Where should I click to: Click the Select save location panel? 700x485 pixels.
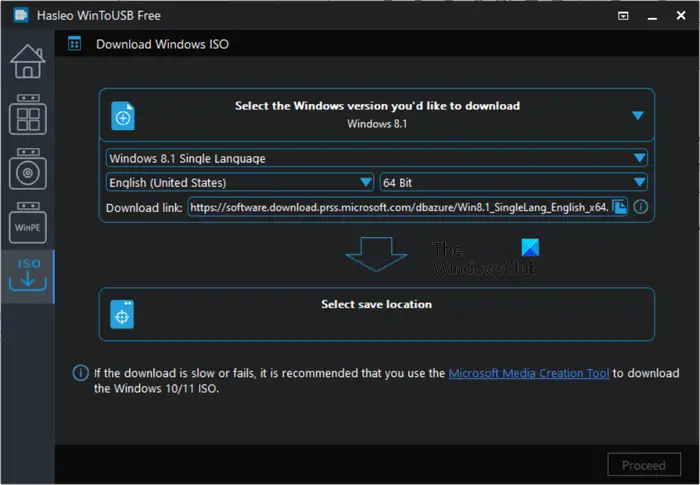tap(376, 314)
